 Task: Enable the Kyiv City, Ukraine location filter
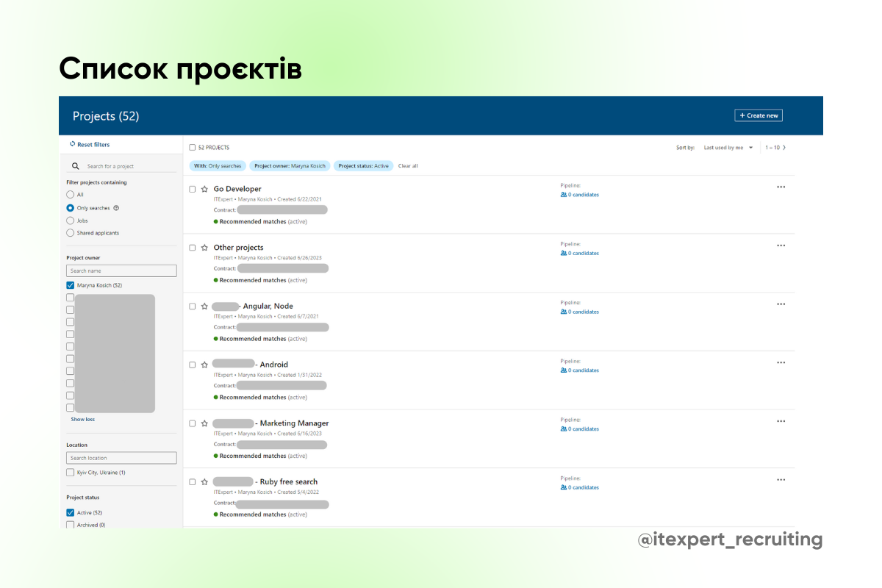tap(71, 472)
